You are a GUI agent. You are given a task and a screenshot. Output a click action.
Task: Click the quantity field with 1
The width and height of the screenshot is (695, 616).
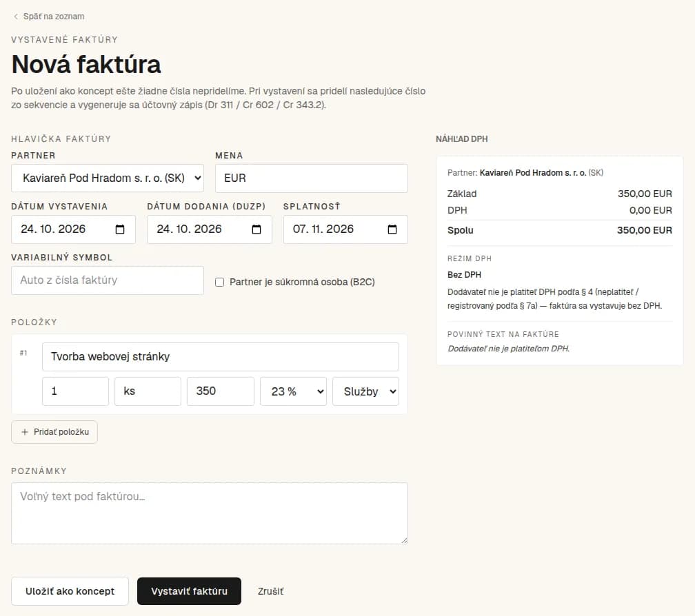click(75, 391)
